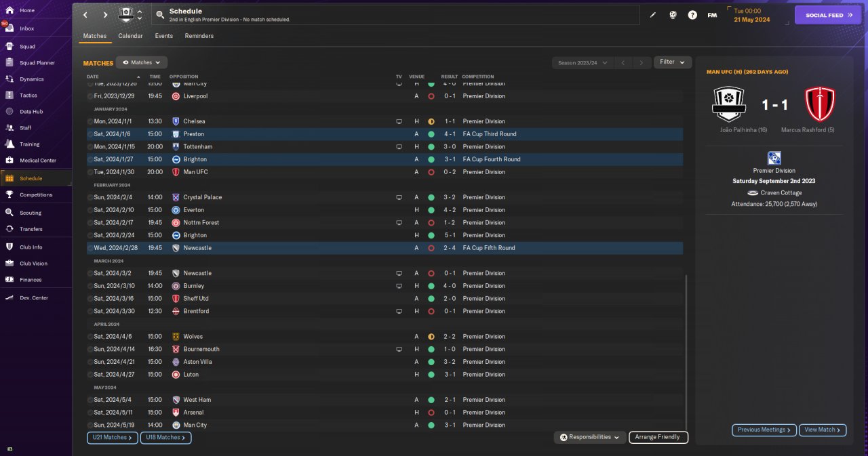Select the Arsenal 0 - 1 match row
Screen dimensions: 868x456
point(384,412)
